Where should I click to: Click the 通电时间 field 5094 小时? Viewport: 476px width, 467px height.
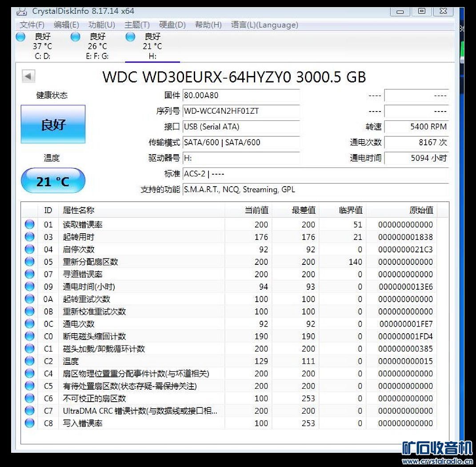416,158
